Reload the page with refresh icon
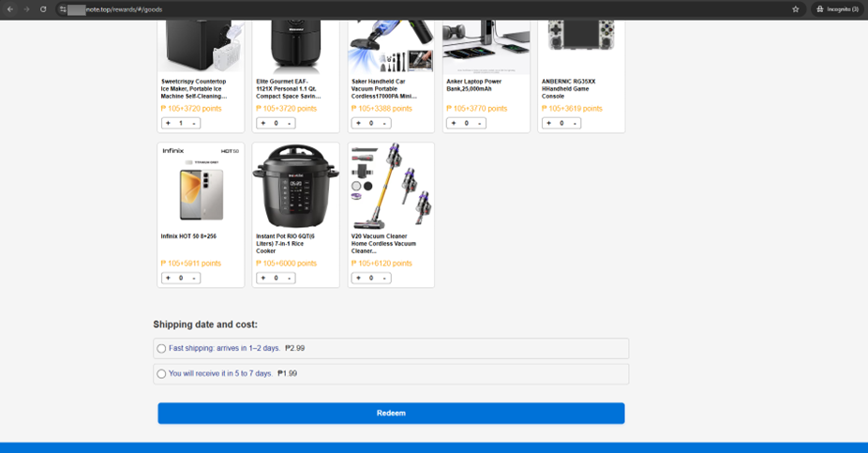Viewport: 868px width, 453px height. pyautogui.click(x=43, y=9)
